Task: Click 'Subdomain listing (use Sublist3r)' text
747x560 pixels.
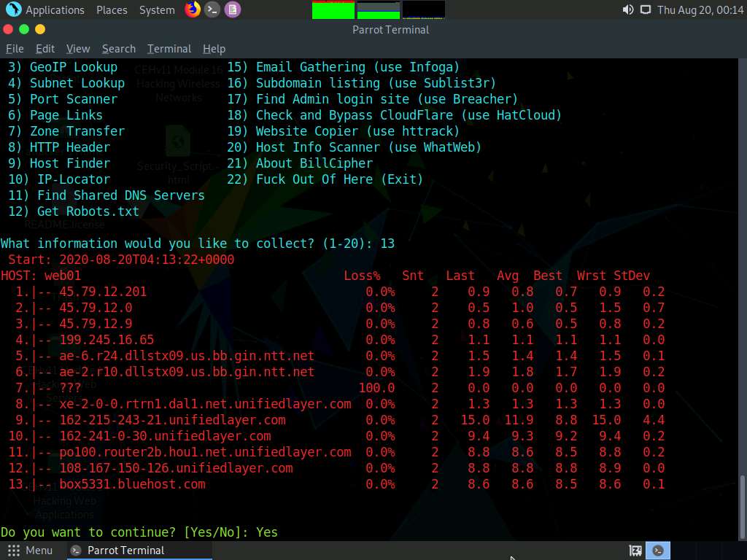Action: click(x=376, y=83)
